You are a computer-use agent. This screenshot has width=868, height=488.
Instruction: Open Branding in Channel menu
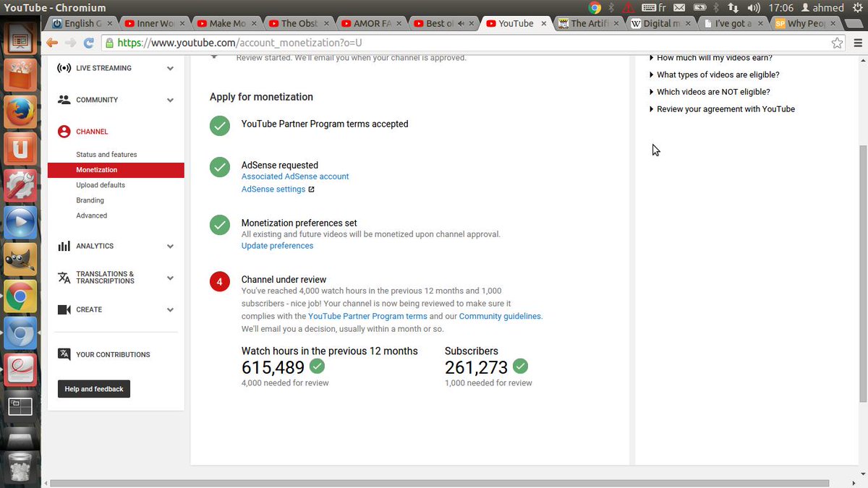pyautogui.click(x=90, y=200)
